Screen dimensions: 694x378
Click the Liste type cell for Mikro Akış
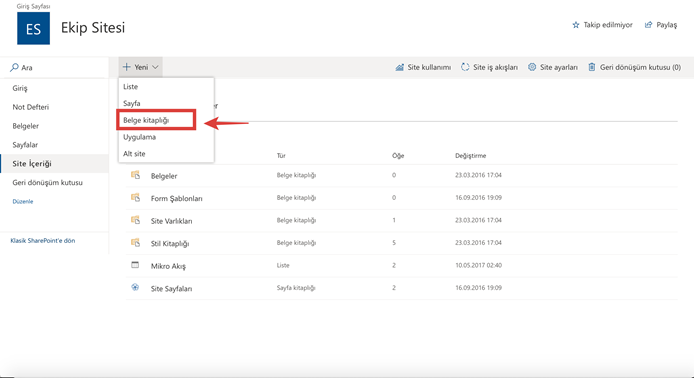283,266
